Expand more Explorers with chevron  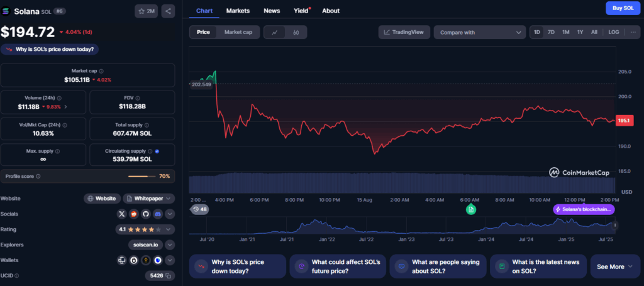click(170, 245)
